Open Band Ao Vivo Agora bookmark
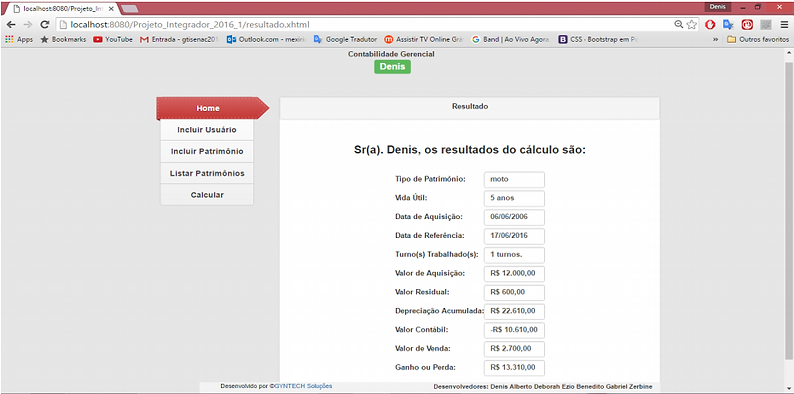 (x=511, y=39)
